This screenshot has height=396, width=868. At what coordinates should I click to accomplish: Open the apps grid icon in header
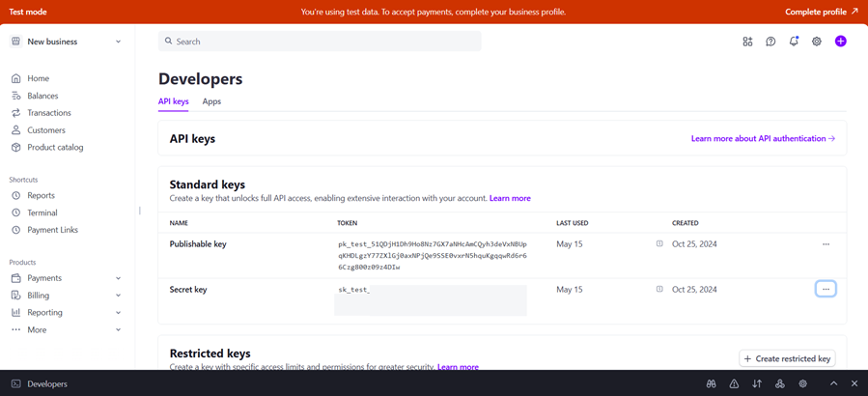coord(747,42)
